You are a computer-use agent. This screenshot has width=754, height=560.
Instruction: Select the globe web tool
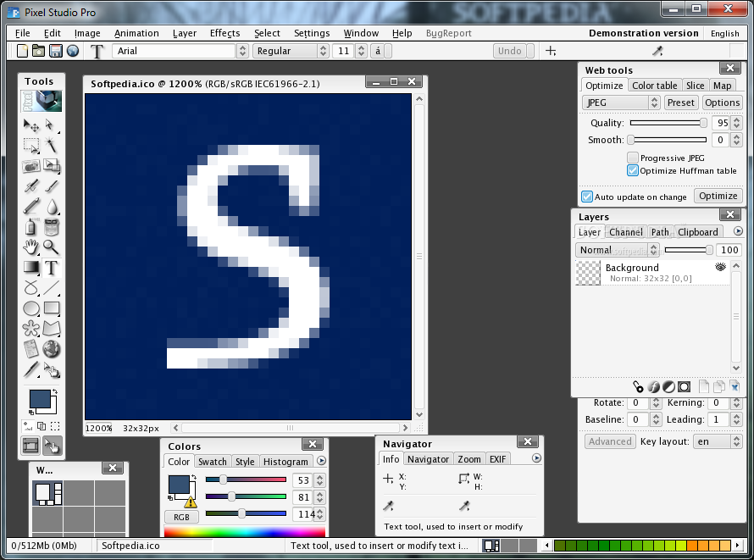[x=51, y=349]
